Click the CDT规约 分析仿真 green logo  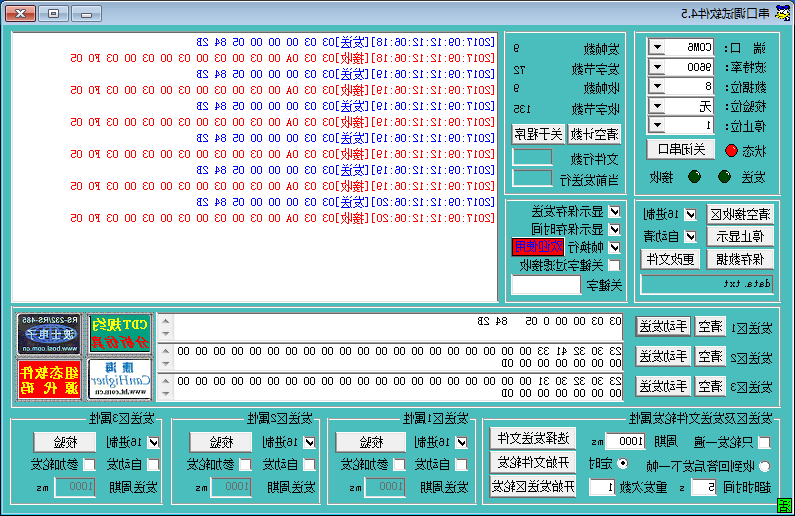click(120, 334)
